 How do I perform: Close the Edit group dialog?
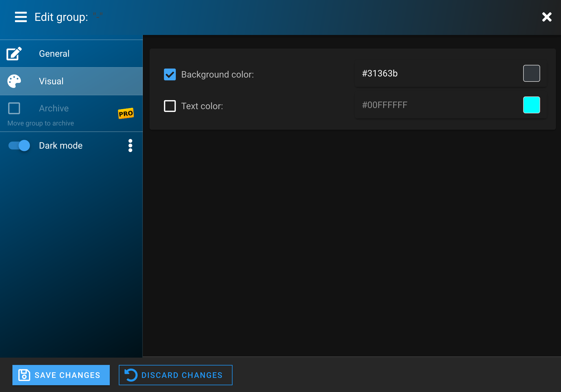point(547,17)
